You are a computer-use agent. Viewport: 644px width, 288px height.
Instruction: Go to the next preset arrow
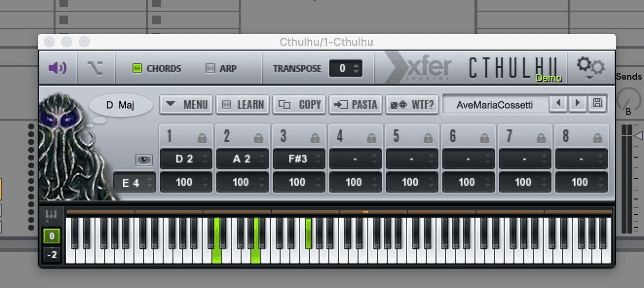coord(578,103)
